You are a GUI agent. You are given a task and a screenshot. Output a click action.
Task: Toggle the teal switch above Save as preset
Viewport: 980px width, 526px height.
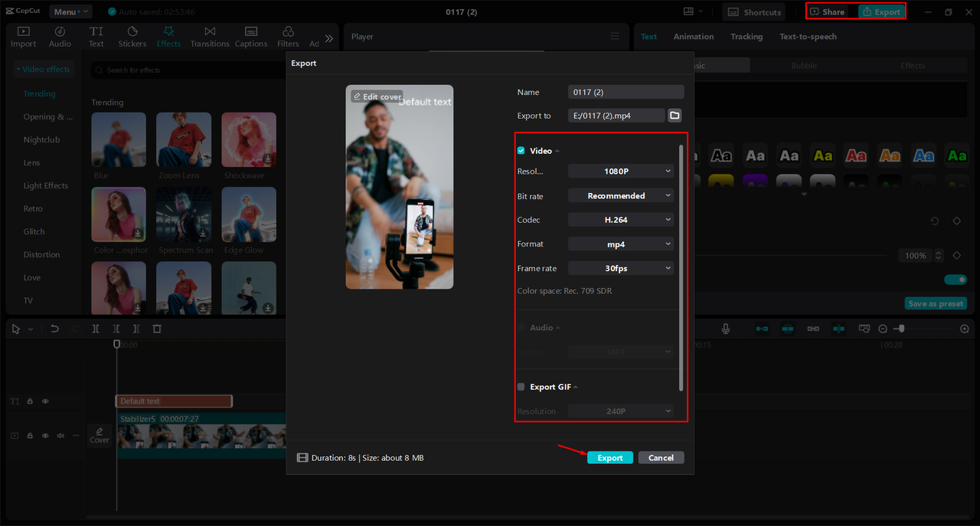click(x=955, y=279)
